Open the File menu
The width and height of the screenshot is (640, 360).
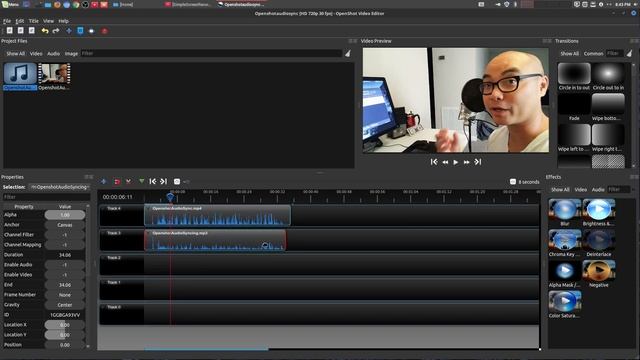pos(7,21)
